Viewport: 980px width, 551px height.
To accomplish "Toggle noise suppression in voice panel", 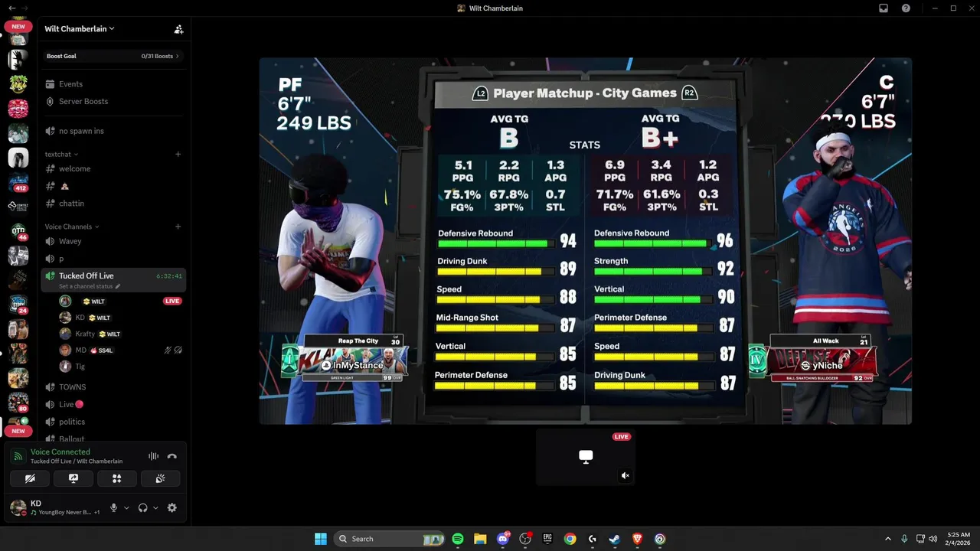I will click(x=153, y=456).
